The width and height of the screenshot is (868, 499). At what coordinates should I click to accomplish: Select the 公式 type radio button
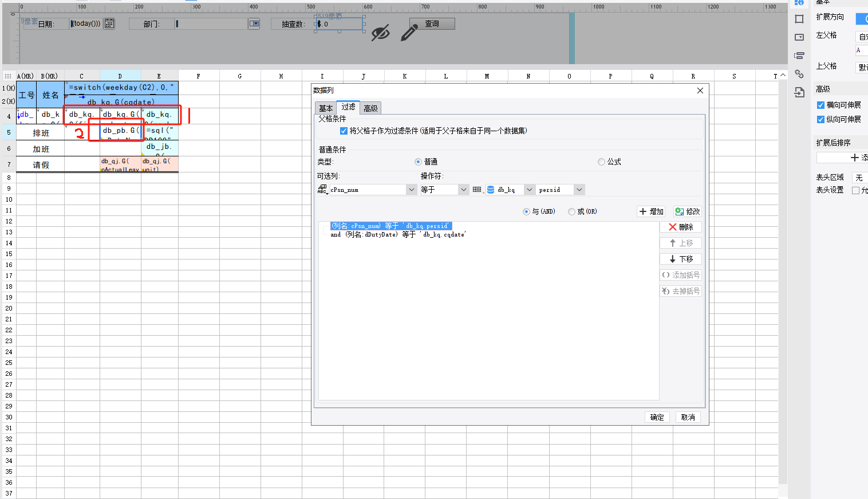[601, 162]
